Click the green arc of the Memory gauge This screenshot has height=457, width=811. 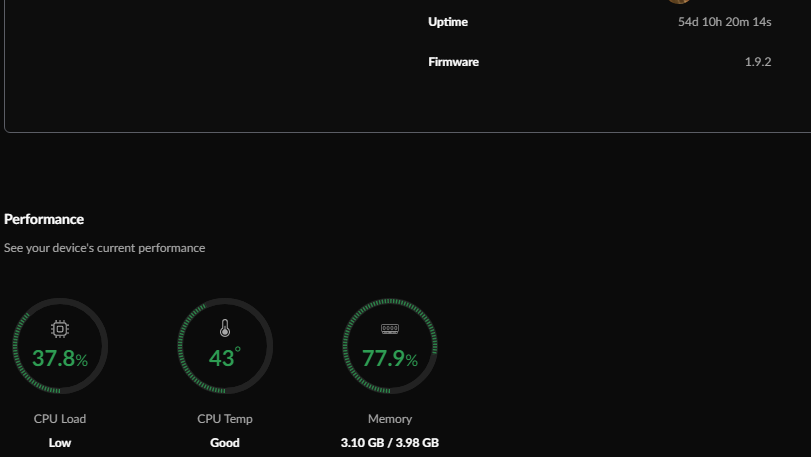[346, 346]
